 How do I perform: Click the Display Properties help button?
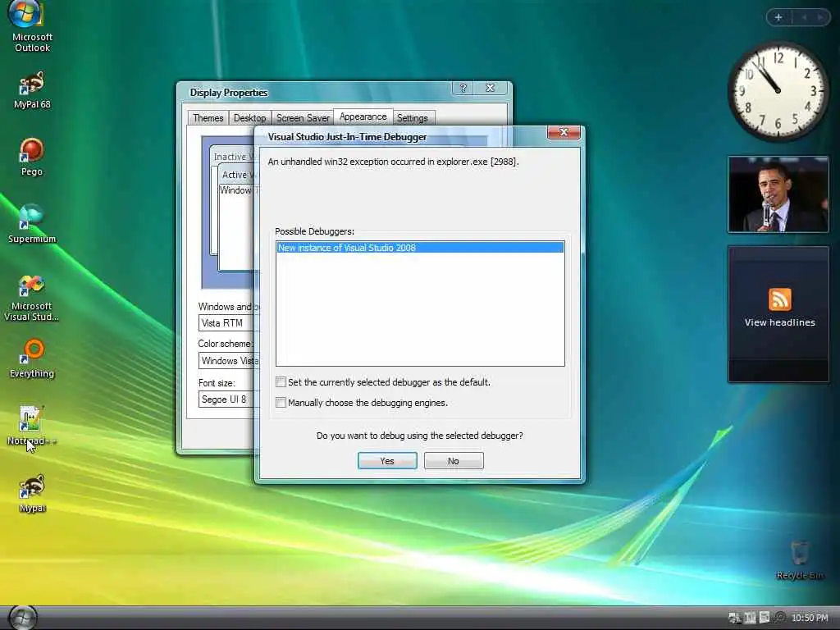click(x=463, y=88)
